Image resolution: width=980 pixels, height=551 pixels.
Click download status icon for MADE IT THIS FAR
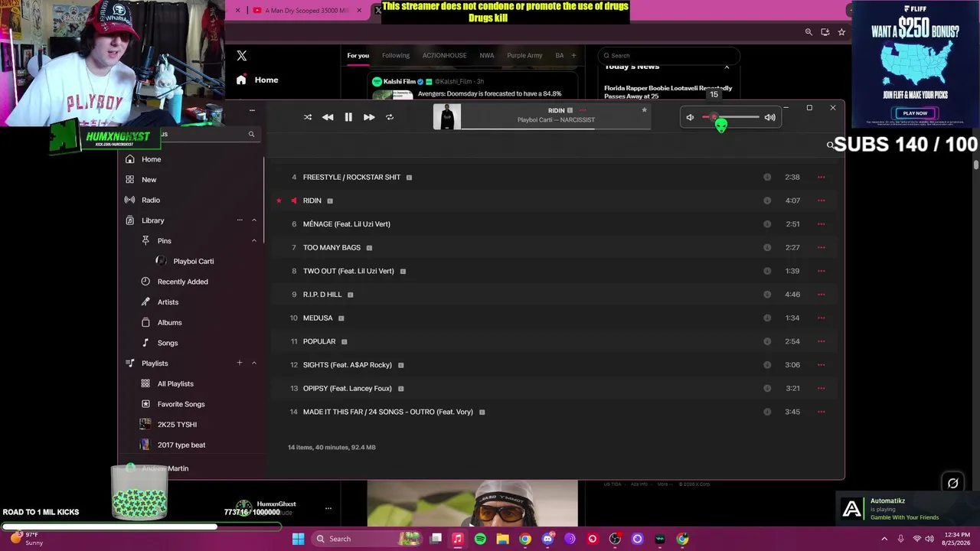[x=767, y=412]
